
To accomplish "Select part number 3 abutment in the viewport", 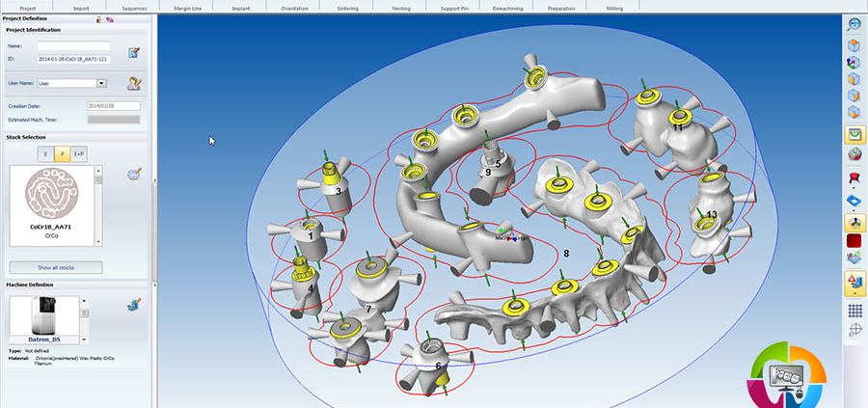I will pyautogui.click(x=336, y=190).
